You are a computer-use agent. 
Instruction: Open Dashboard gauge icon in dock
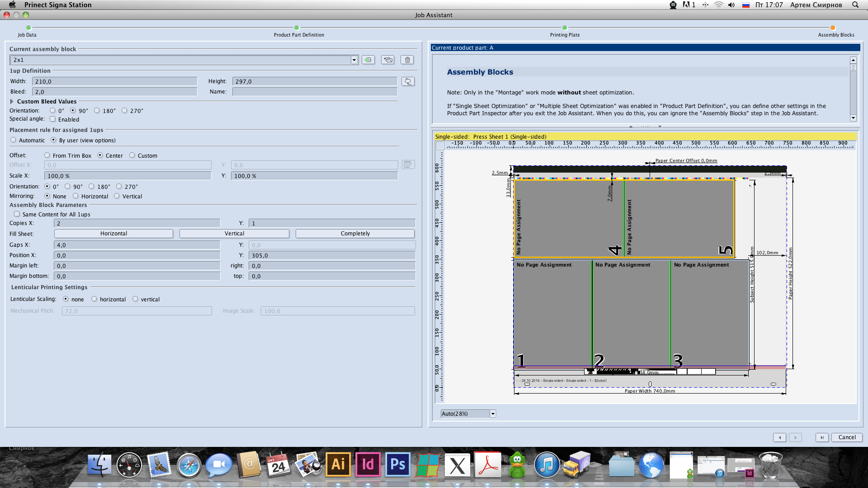coord(129,465)
